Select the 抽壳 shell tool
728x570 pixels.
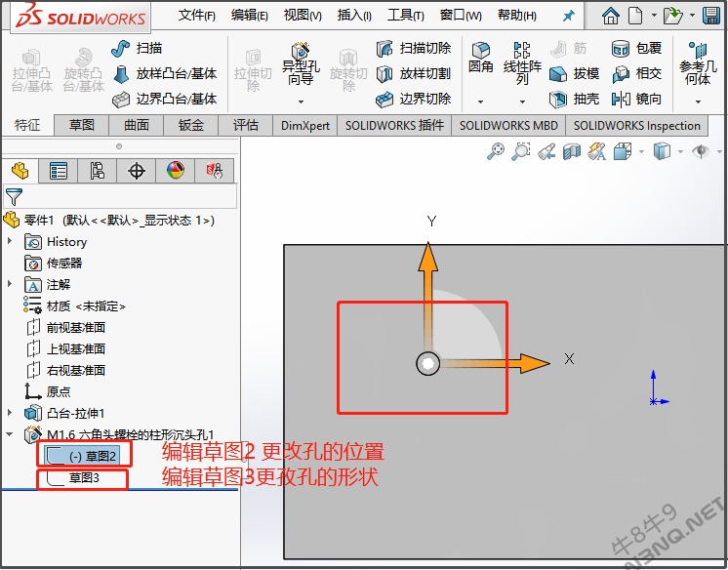(575, 99)
